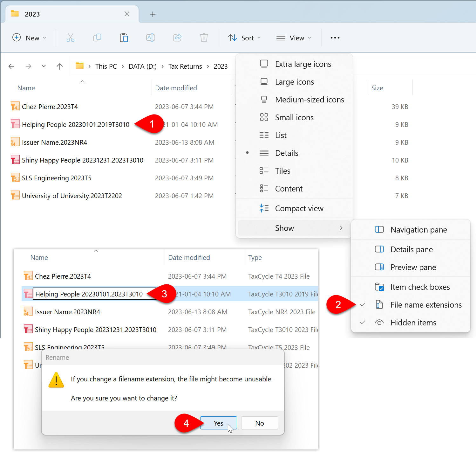Screen dimensions: 476x452
Task: Click the Cut scissors icon in toolbar
Action: tap(70, 38)
